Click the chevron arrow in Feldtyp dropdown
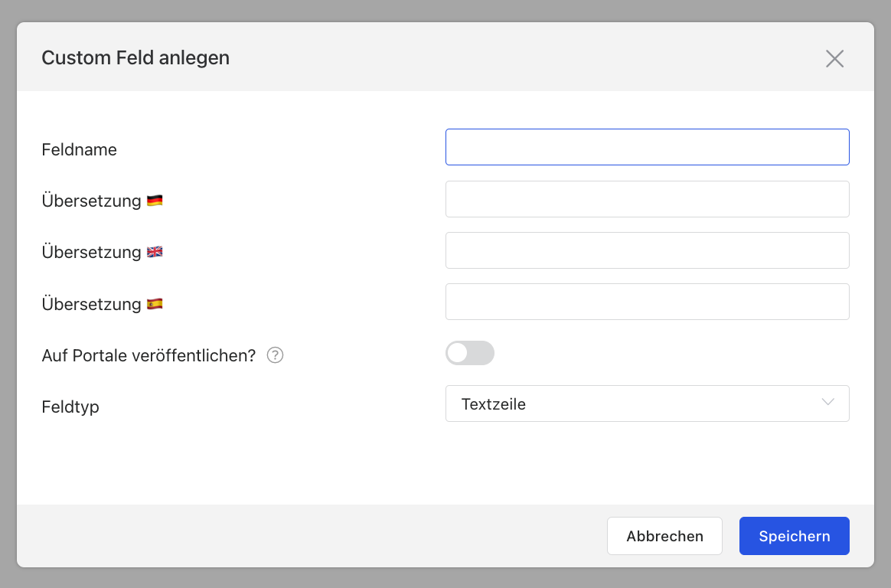This screenshot has width=891, height=588. click(x=827, y=403)
